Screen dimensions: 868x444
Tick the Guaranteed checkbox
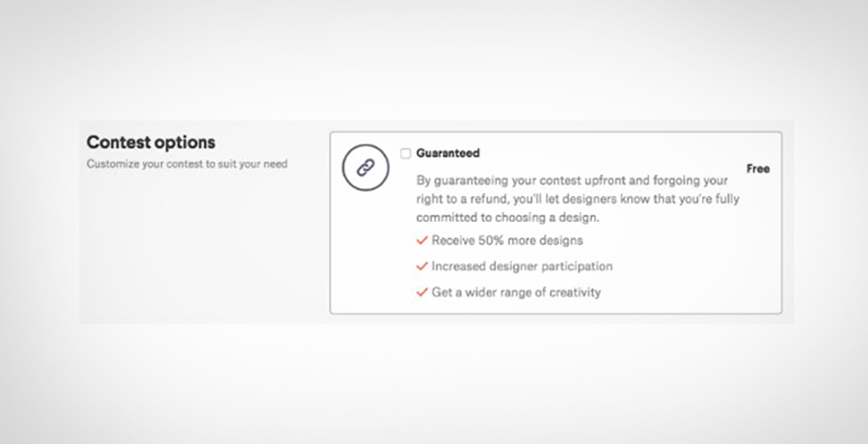pos(406,153)
